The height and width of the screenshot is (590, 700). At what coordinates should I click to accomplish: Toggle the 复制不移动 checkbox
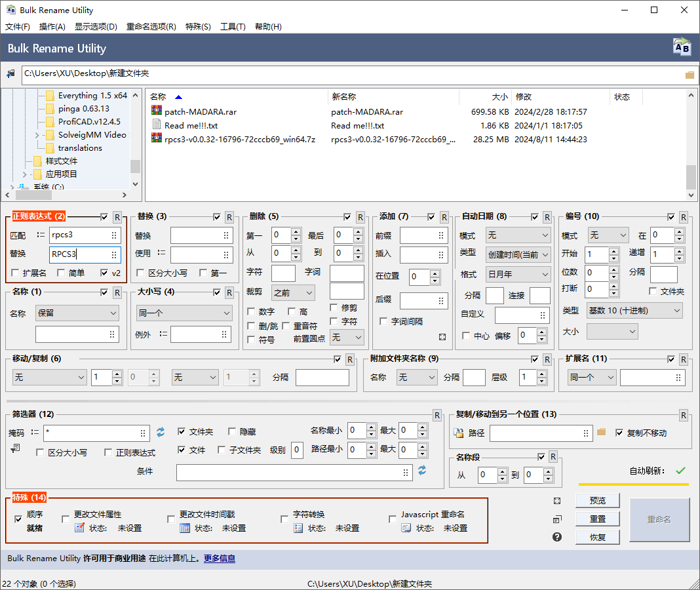(x=619, y=433)
